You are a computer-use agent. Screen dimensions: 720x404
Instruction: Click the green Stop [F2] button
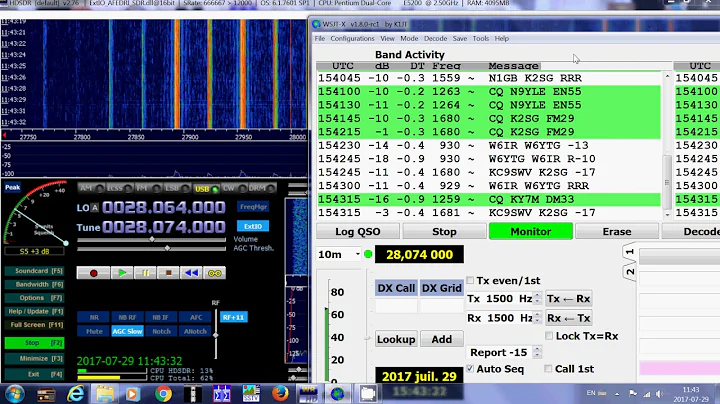click(34, 342)
